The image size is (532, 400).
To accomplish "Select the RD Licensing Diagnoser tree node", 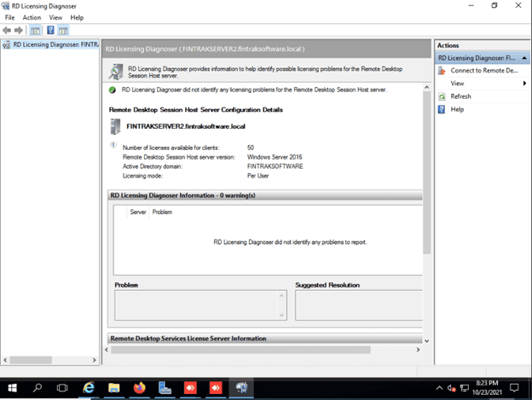I will tap(51, 45).
